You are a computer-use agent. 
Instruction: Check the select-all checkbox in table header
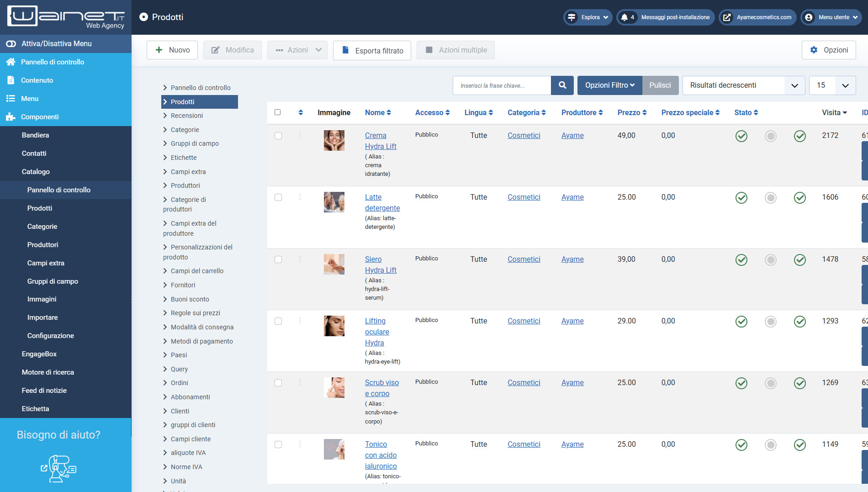[x=277, y=112]
